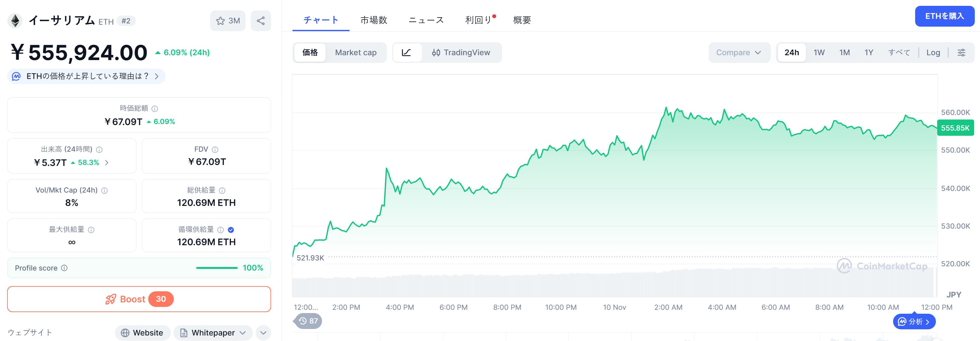Add ETH to watchlist with star button
The width and height of the screenshot is (980, 341).
228,20
